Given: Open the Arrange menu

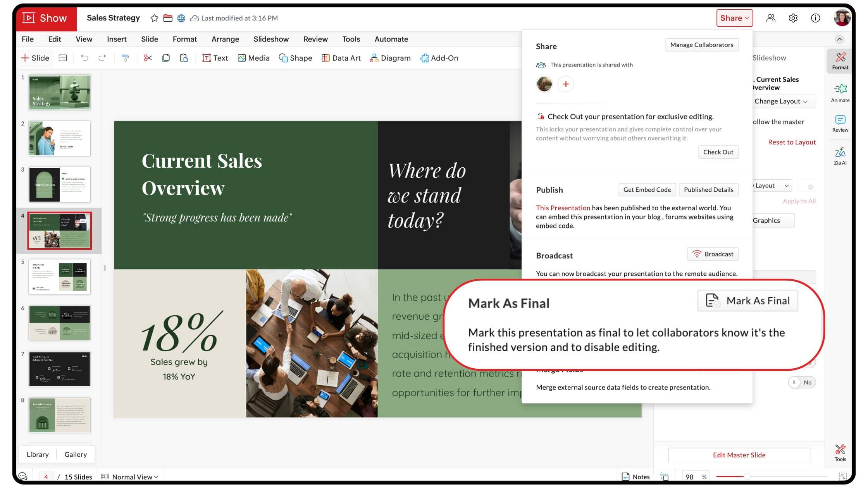Looking at the screenshot, I should 225,39.
